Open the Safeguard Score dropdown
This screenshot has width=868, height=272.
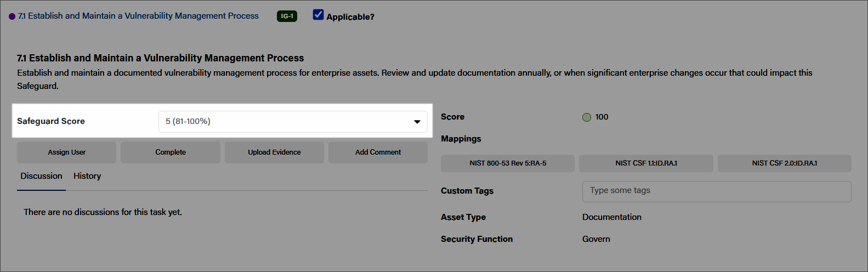pos(293,122)
